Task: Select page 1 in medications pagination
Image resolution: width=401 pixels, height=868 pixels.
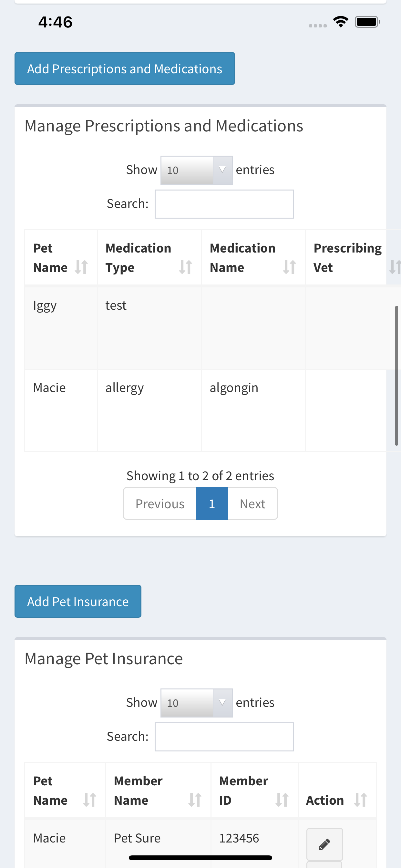Action: pos(212,503)
